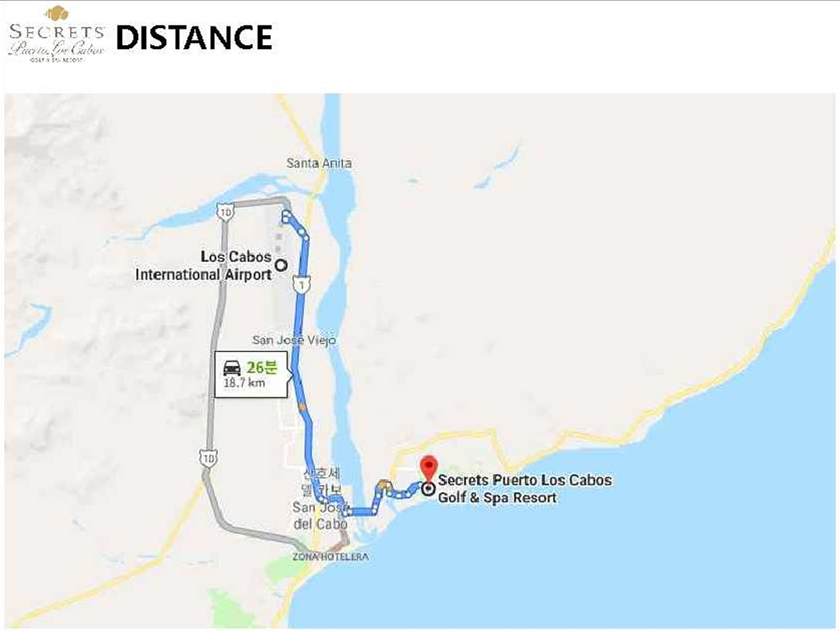Click the car icon in route info box
The height and width of the screenshot is (632, 840).
[x=232, y=368]
